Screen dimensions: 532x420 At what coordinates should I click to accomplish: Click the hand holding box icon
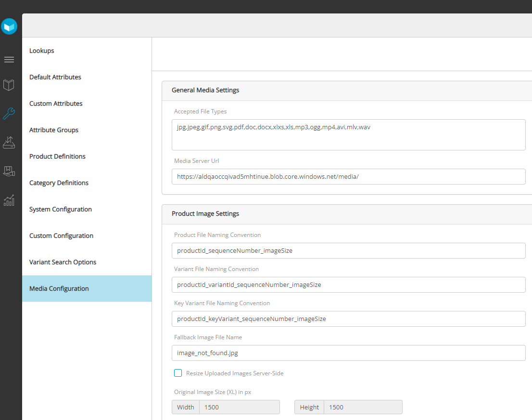point(9,171)
